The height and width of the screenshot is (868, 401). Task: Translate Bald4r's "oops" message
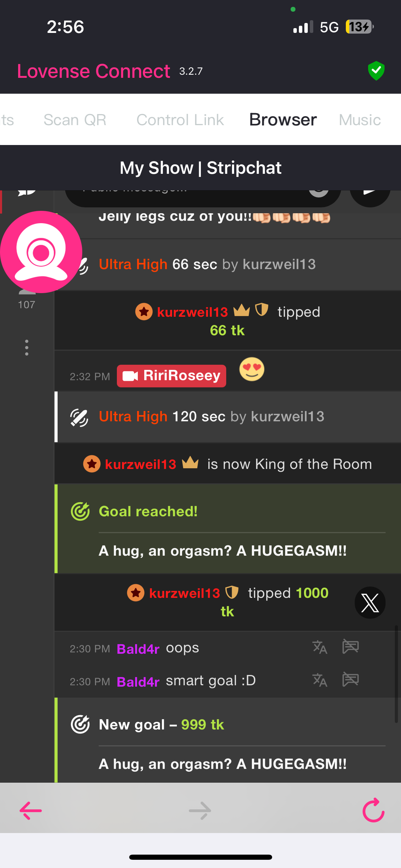tap(320, 647)
